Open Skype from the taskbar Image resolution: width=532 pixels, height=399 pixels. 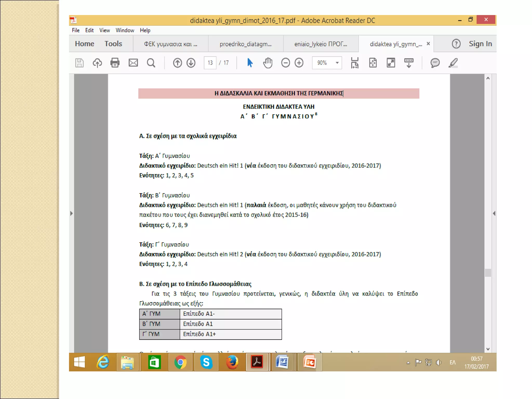pos(206,362)
